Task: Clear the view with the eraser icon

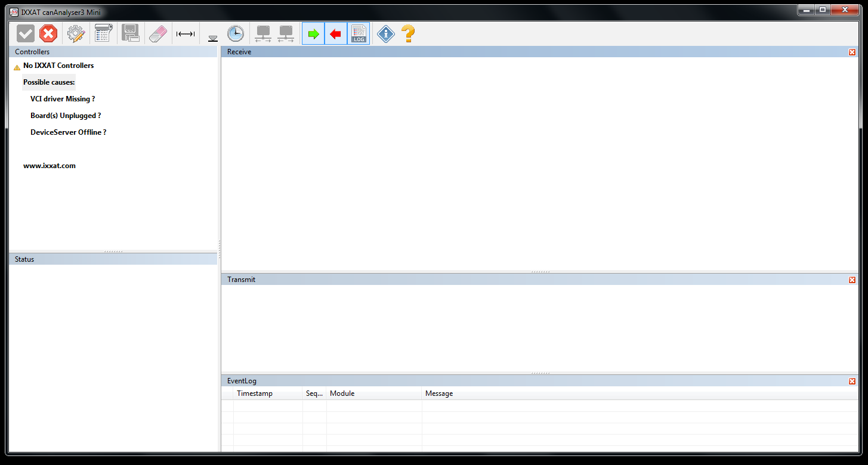Action: click(x=158, y=34)
